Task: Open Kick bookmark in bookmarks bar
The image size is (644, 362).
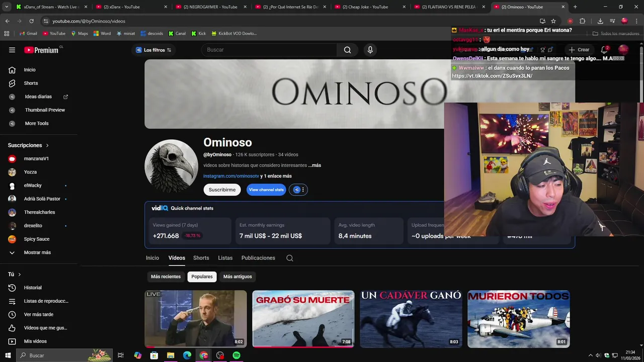Action: click(198, 34)
